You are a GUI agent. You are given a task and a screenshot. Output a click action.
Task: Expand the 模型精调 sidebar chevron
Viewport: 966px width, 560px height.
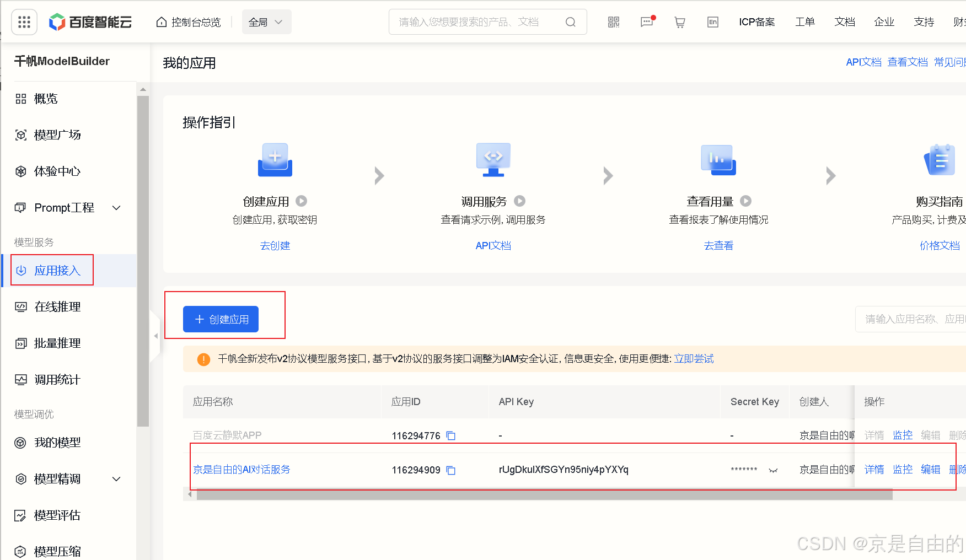[116, 479]
